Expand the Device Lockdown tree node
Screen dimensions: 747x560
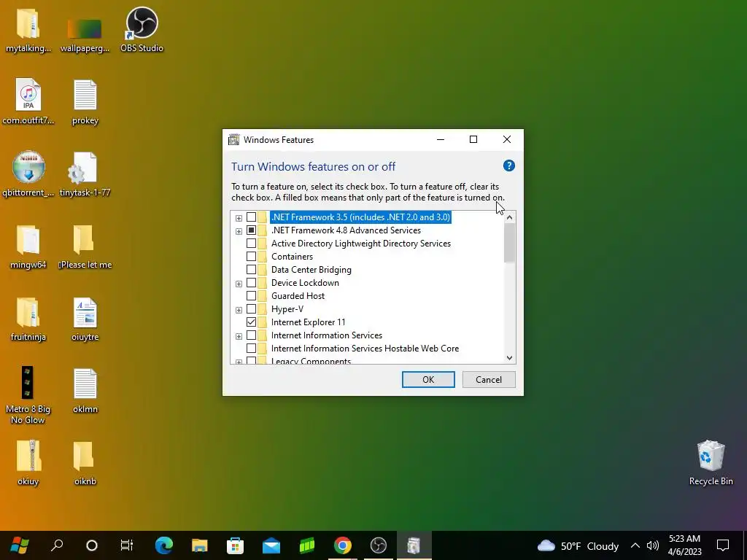point(239,284)
